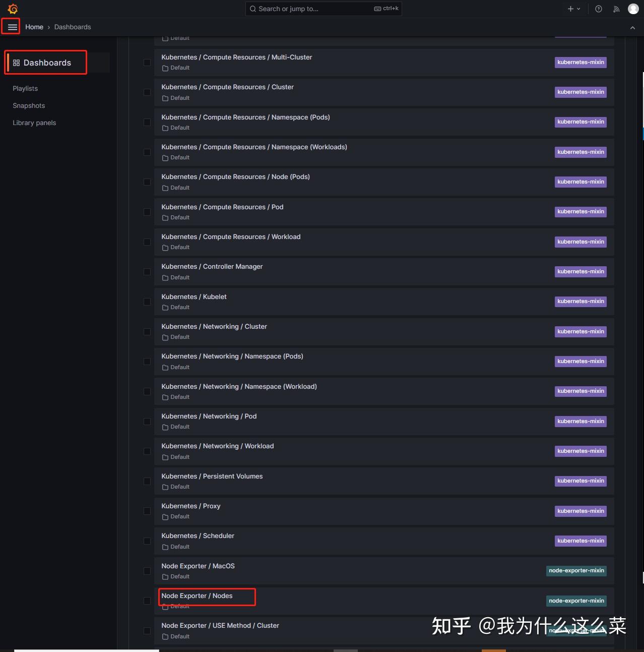
Task: Open Kubernetes / Compute Resources / Cluster dashboard
Action: [227, 87]
